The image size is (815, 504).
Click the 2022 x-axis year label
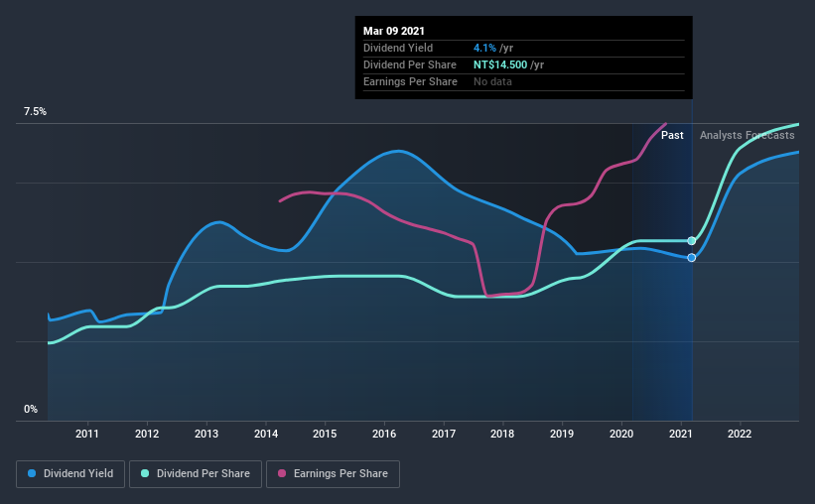(740, 434)
